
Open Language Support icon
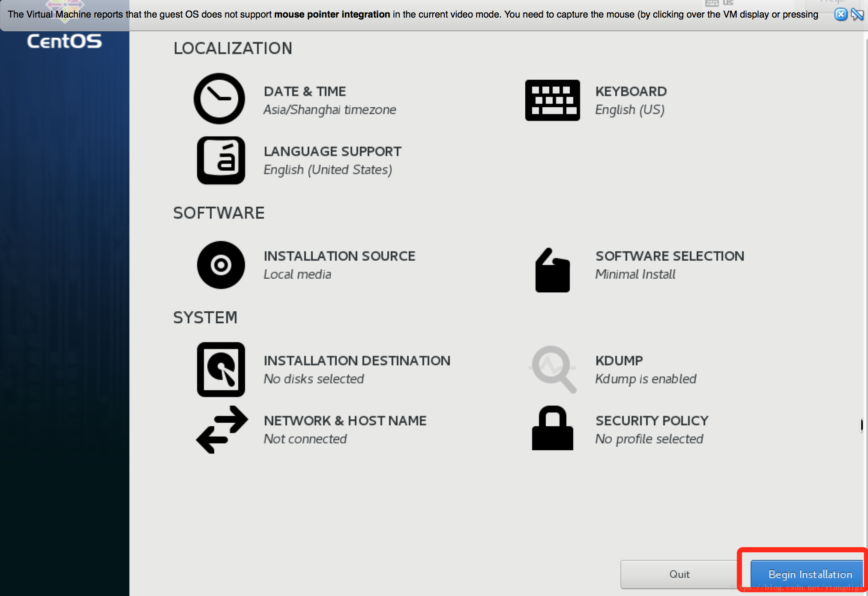pos(221,160)
